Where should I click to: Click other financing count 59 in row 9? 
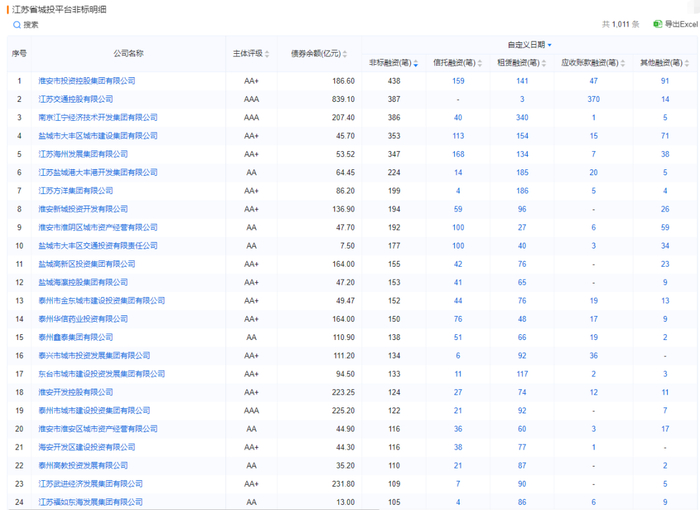665,227
